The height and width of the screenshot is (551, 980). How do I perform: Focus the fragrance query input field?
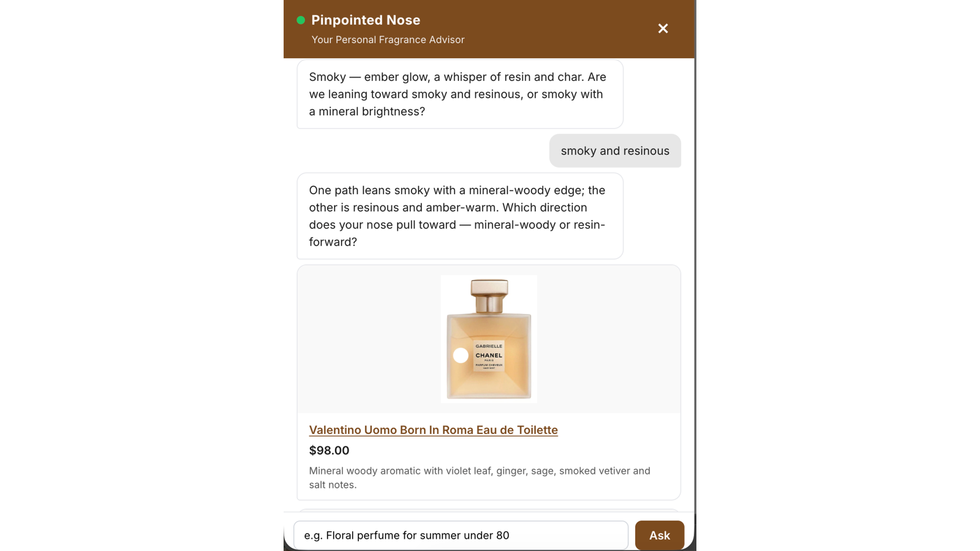point(461,535)
